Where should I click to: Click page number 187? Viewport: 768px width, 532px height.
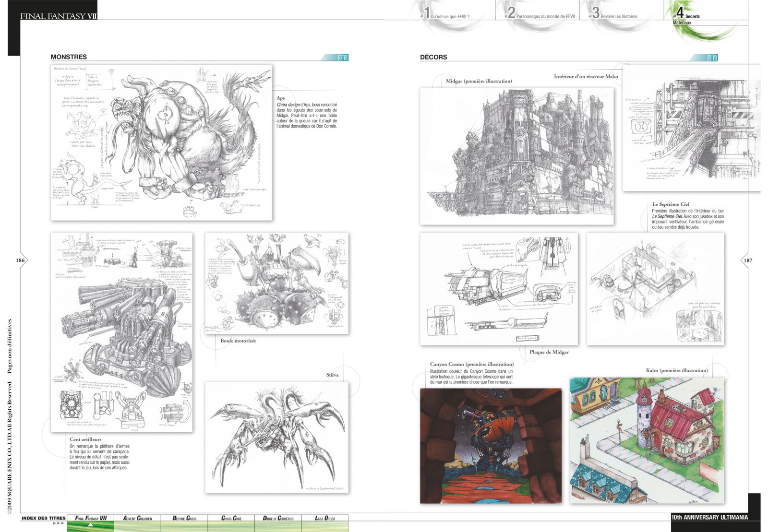tap(748, 260)
